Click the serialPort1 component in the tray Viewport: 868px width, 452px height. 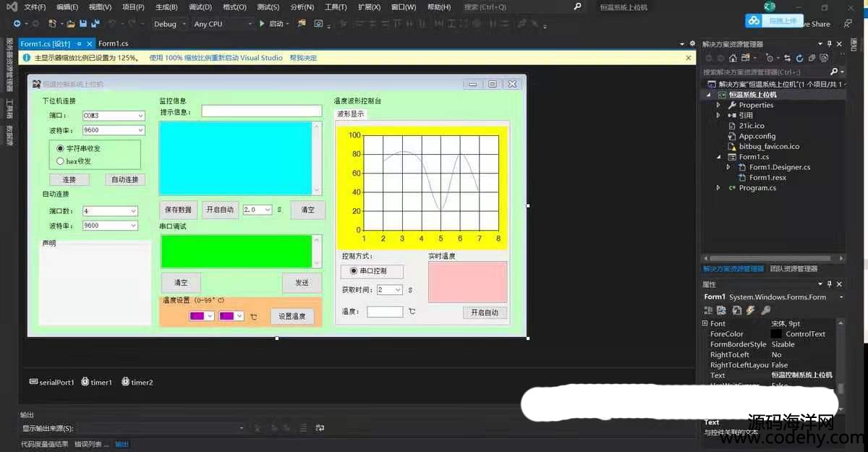pos(51,382)
